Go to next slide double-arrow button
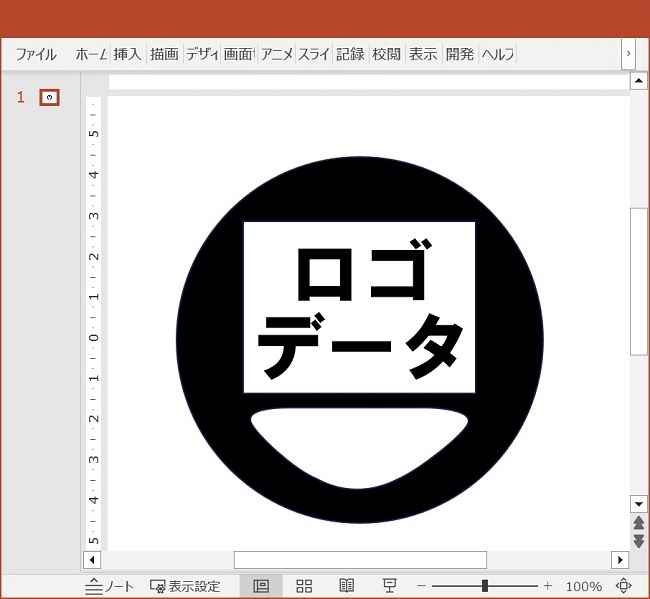 tap(639, 540)
